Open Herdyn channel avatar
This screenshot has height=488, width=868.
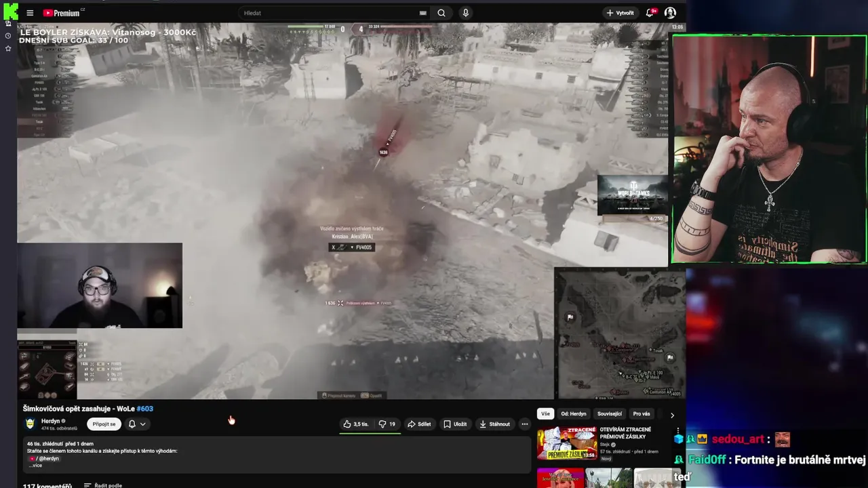click(30, 424)
